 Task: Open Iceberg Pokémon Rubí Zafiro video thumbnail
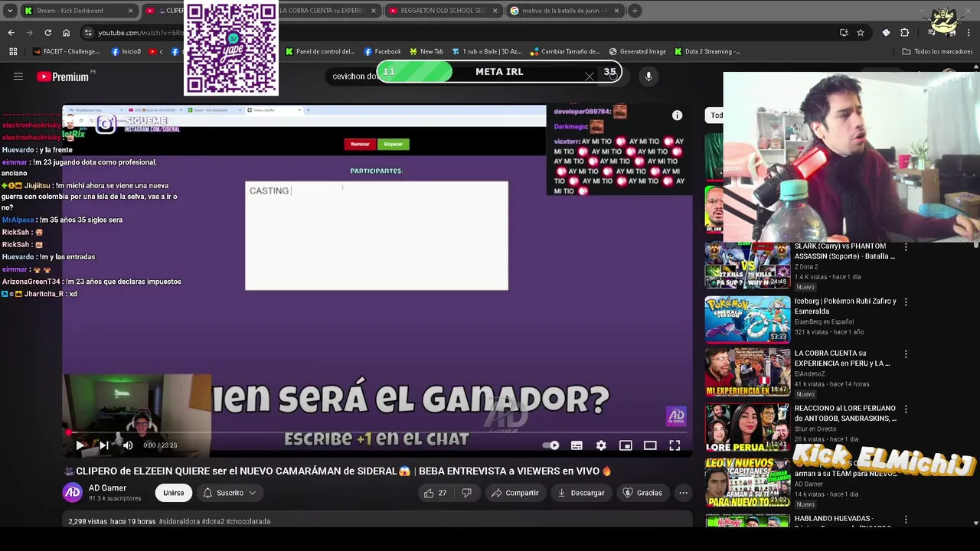(747, 319)
